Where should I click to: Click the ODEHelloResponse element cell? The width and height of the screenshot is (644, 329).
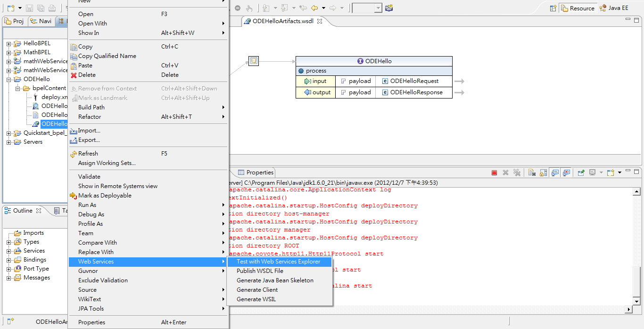(414, 92)
